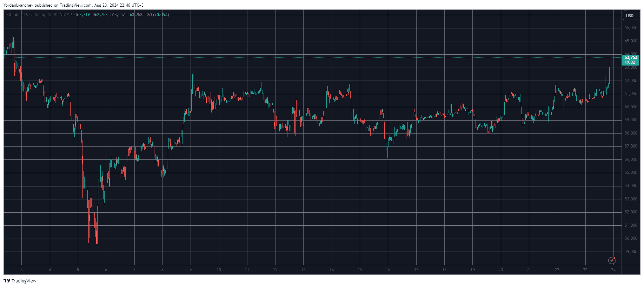The width and height of the screenshot is (644, 287).
Task: Click date label 24 on time axis
Action: (x=613, y=270)
